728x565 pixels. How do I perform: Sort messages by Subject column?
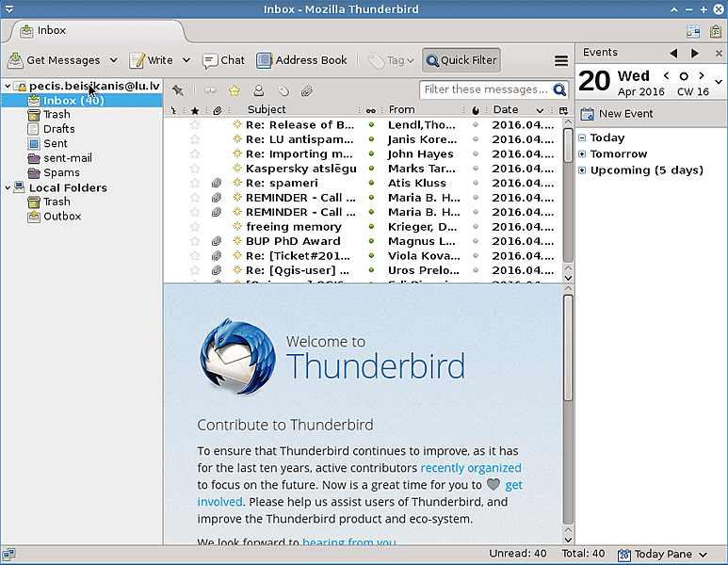click(267, 109)
